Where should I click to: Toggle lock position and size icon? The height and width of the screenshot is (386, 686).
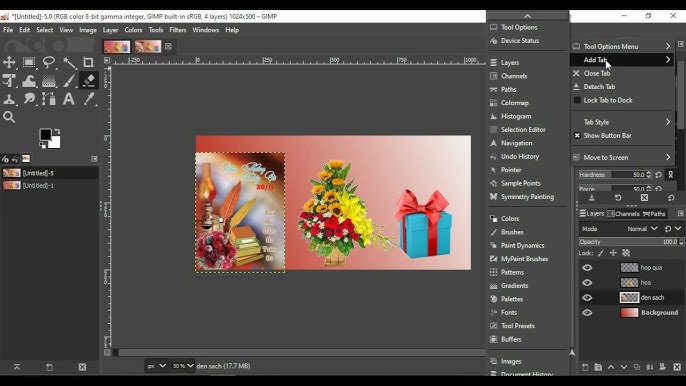coord(613,253)
